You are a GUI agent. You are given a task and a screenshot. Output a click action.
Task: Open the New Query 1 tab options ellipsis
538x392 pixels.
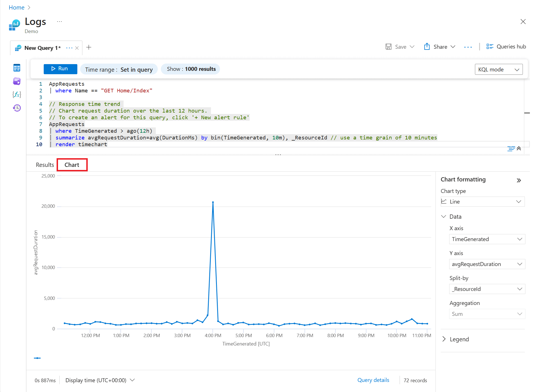pos(69,48)
